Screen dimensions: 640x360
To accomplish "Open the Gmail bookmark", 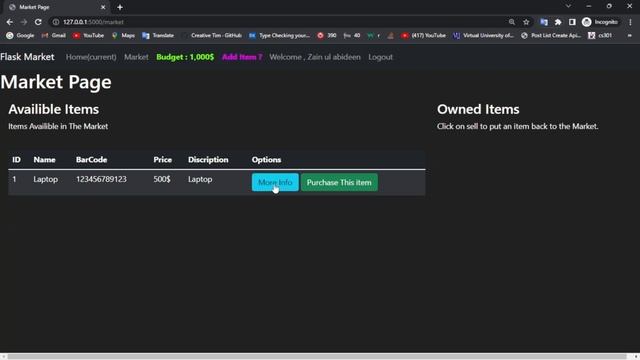I will (53, 36).
